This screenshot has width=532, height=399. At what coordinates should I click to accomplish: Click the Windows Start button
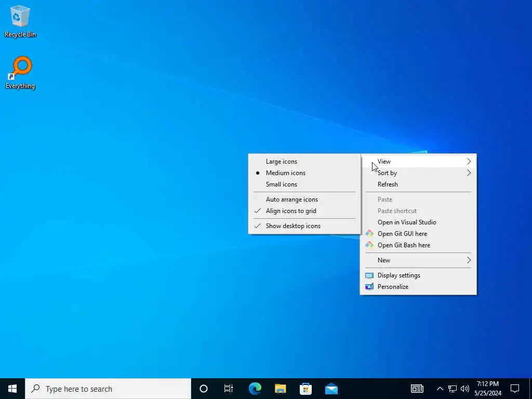tap(12, 389)
